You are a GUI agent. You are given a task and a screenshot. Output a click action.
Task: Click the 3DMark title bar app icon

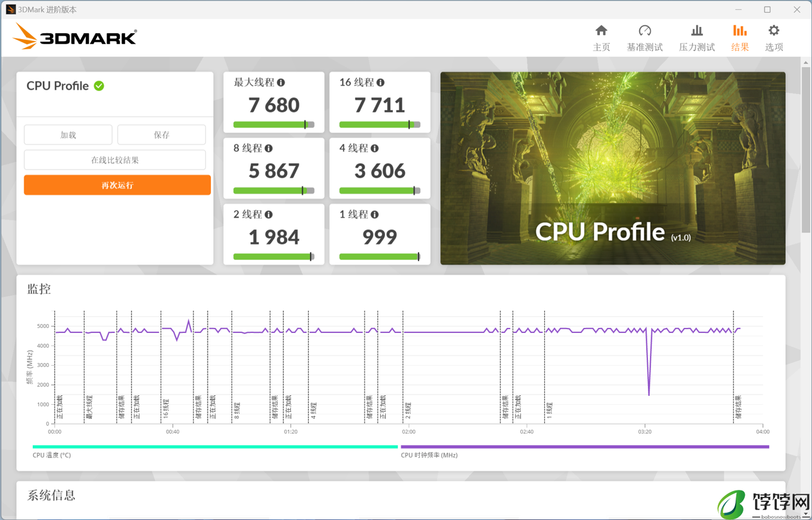coord(10,10)
